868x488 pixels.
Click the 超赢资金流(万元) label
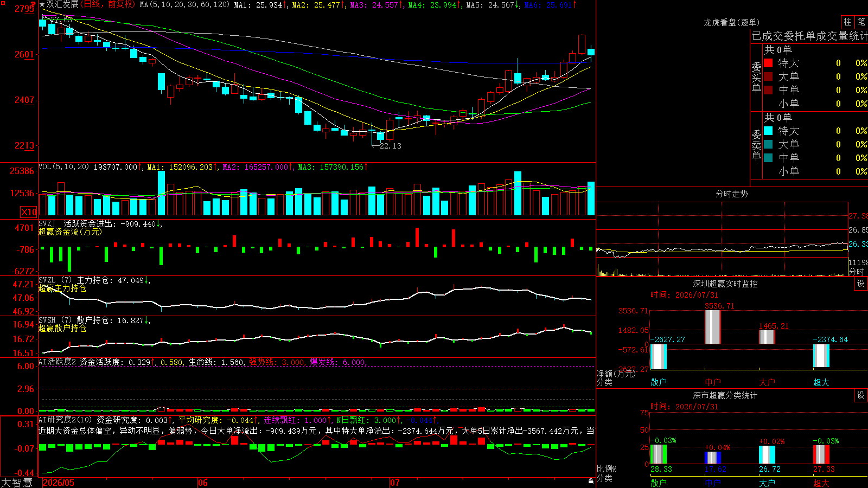[70, 232]
